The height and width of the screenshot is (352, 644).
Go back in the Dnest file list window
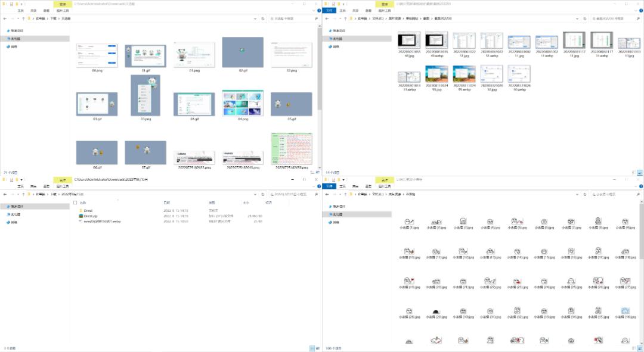[x=5, y=194]
